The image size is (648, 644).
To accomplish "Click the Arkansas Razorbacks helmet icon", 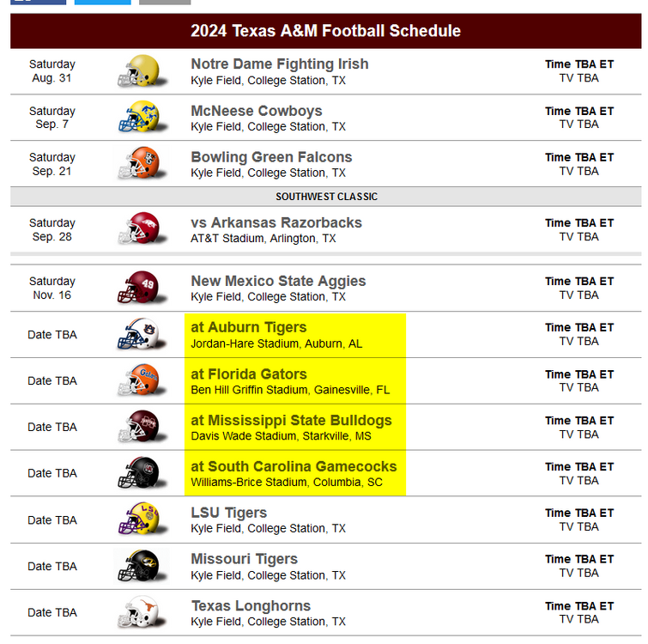I will 138,228.
